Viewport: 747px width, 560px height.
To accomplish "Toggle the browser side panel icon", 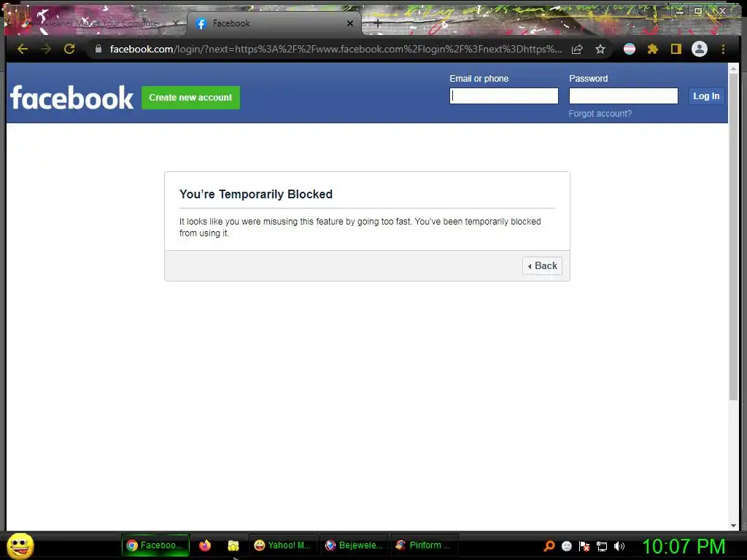I will tap(676, 49).
